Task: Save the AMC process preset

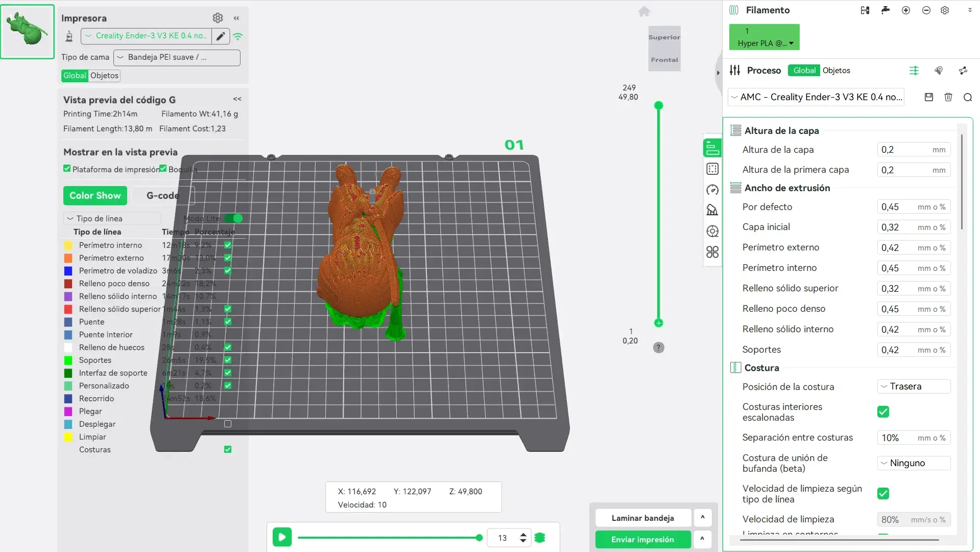Action: point(929,97)
